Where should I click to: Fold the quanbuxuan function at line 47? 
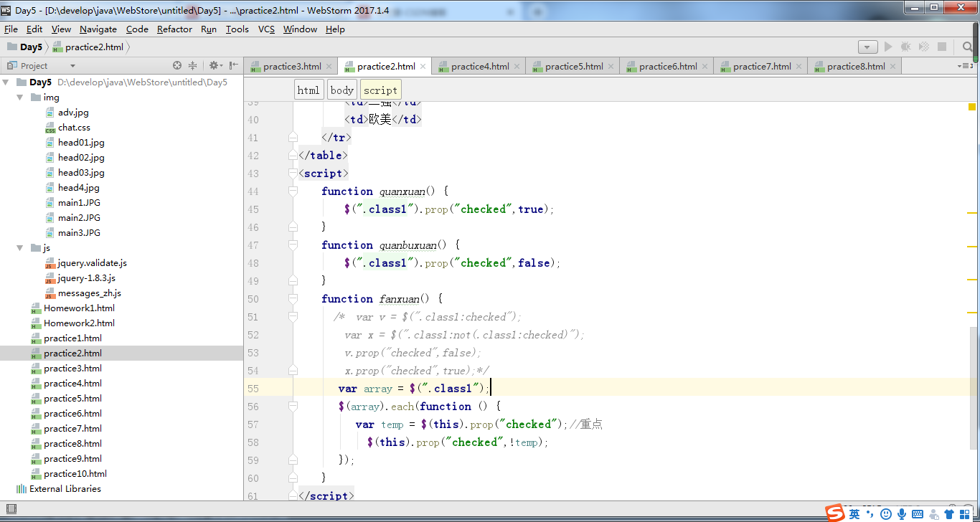292,245
